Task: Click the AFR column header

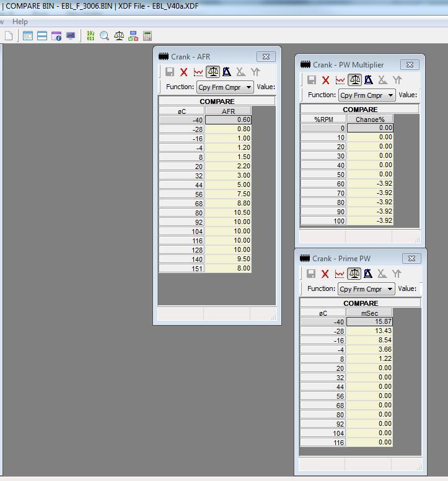Action: coord(228,111)
